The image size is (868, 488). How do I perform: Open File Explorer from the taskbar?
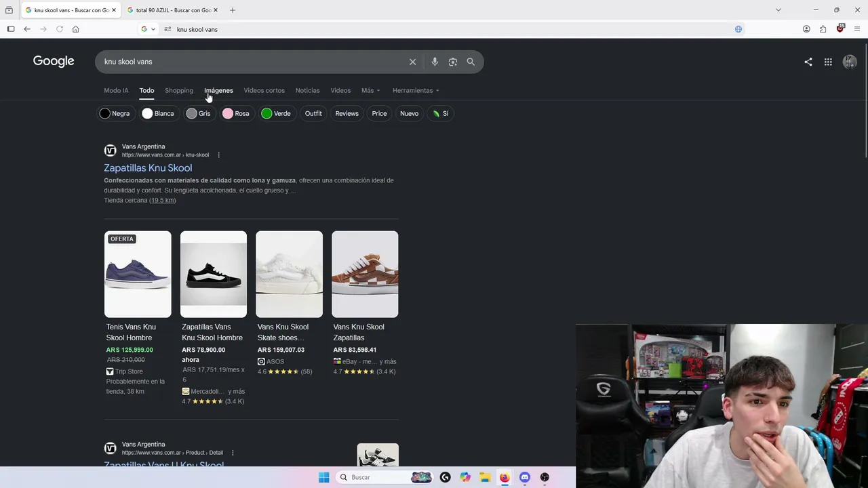coord(485,477)
